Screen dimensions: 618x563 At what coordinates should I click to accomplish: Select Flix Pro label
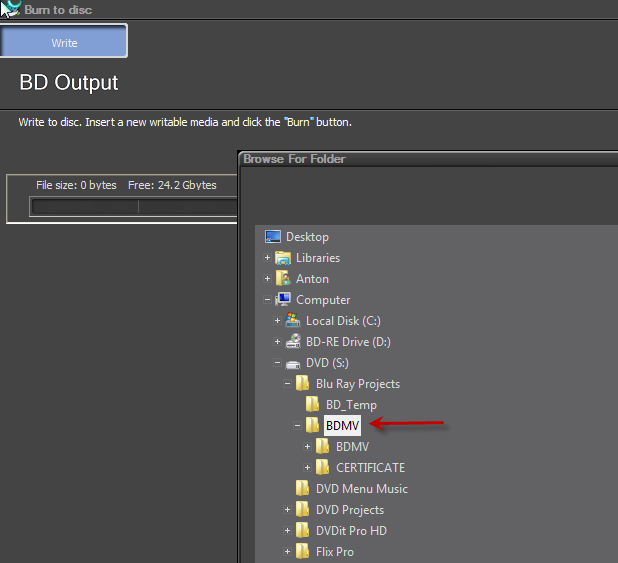tap(335, 552)
